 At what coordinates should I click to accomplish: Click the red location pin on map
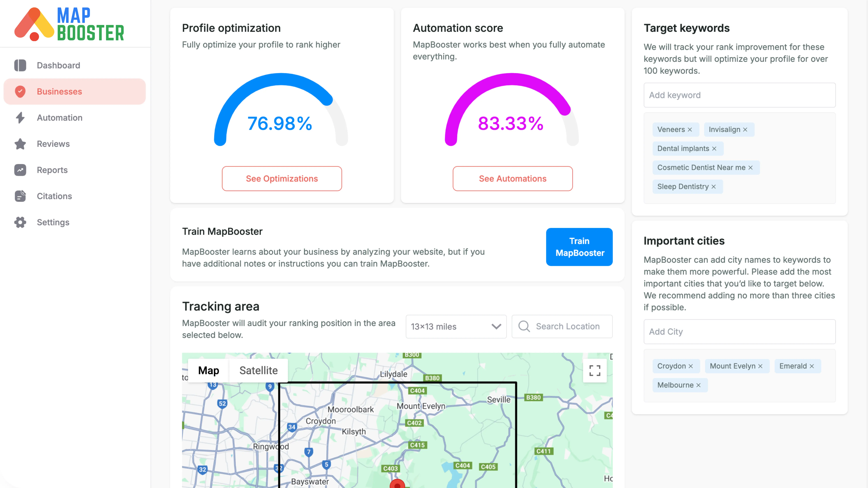397,484
